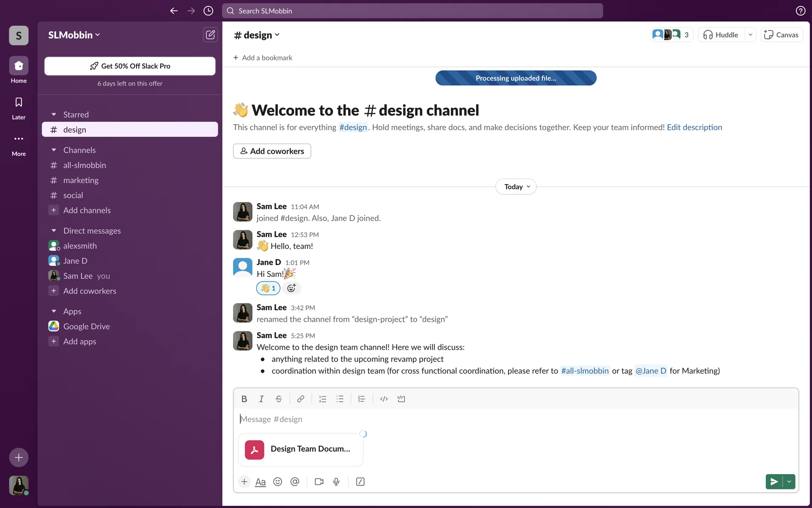Open the emoji picker in the composer

pyautogui.click(x=277, y=482)
